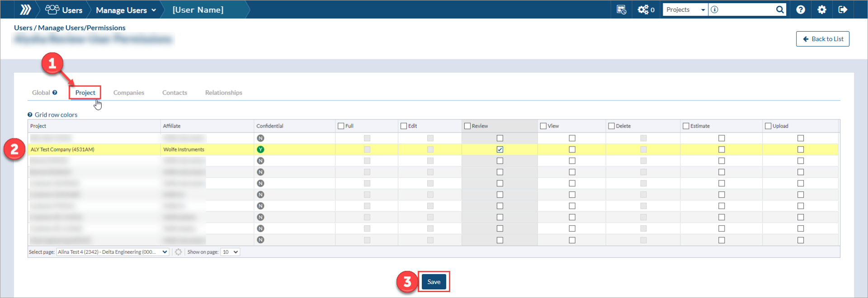
Task: Check Upload for ALY Test Company
Action: click(801, 150)
